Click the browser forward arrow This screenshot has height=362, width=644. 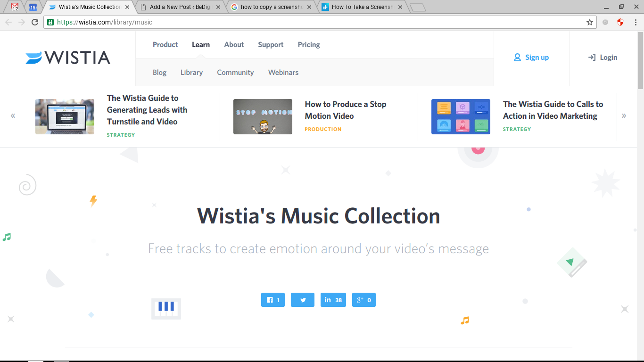[x=22, y=22]
